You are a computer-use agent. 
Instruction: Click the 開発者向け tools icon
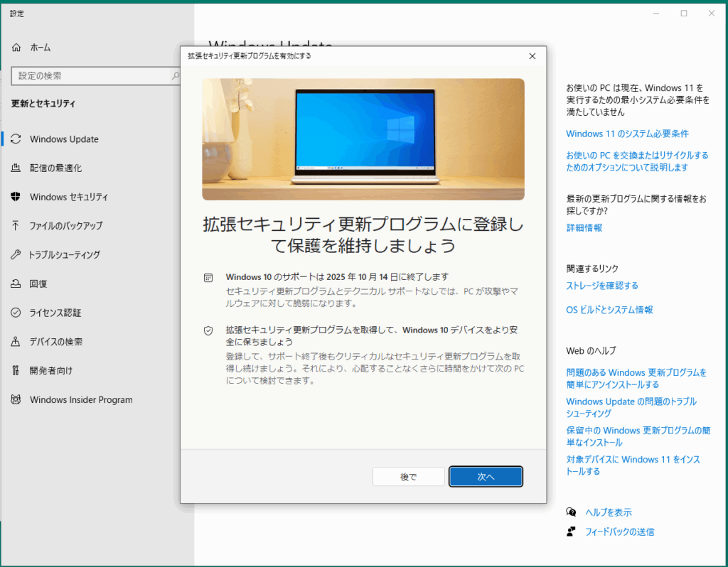pos(16,370)
